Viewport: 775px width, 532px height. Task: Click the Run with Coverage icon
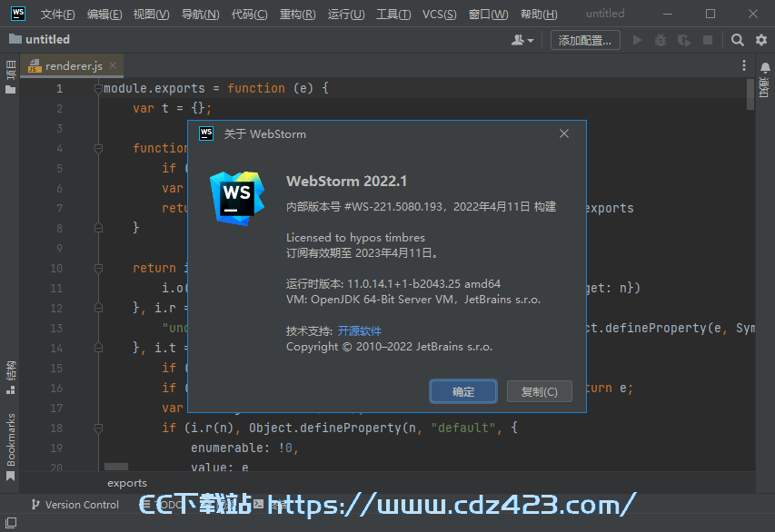pos(684,40)
